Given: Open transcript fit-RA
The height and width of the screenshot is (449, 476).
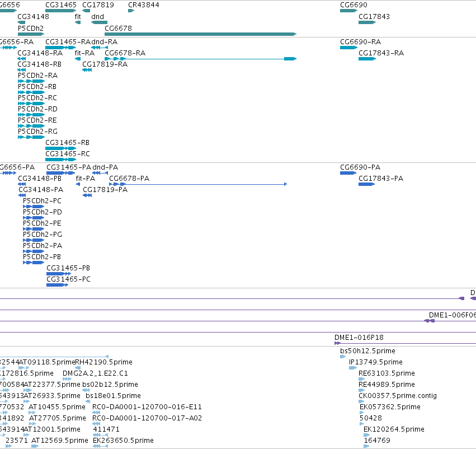Looking at the screenshot, I should [84, 53].
